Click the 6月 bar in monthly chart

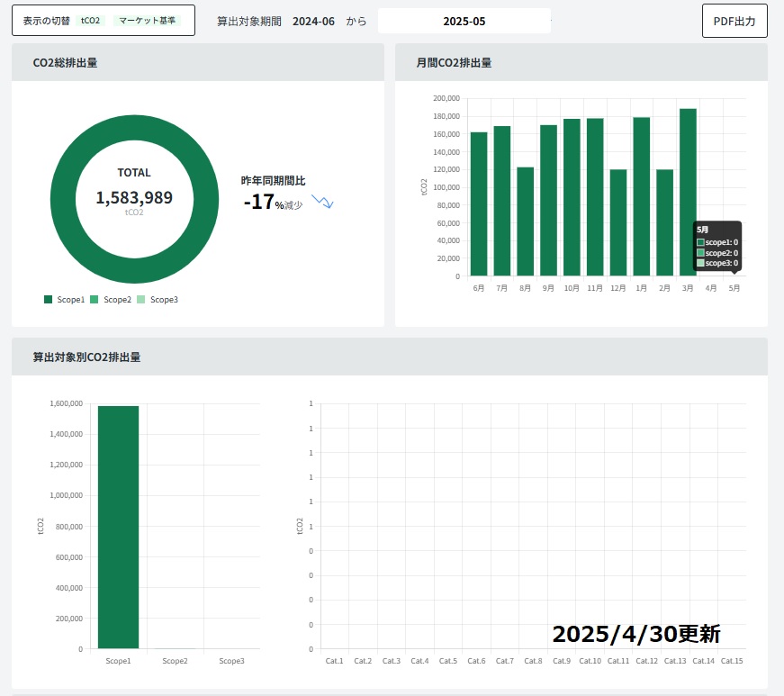click(479, 204)
